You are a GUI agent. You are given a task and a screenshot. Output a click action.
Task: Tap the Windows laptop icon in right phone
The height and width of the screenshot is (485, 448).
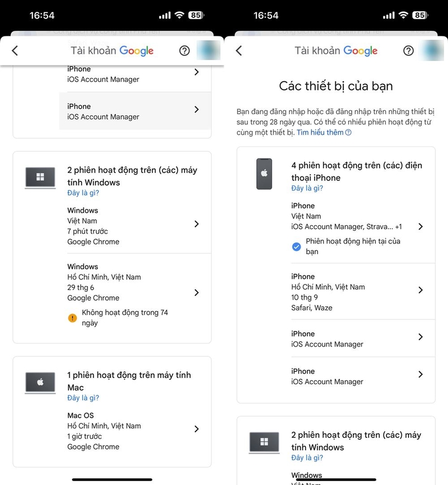pyautogui.click(x=264, y=442)
